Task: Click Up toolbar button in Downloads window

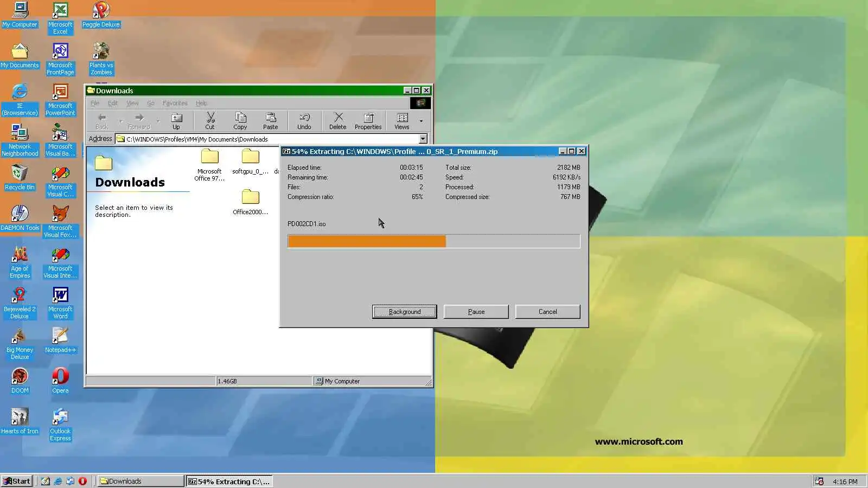Action: (176, 121)
